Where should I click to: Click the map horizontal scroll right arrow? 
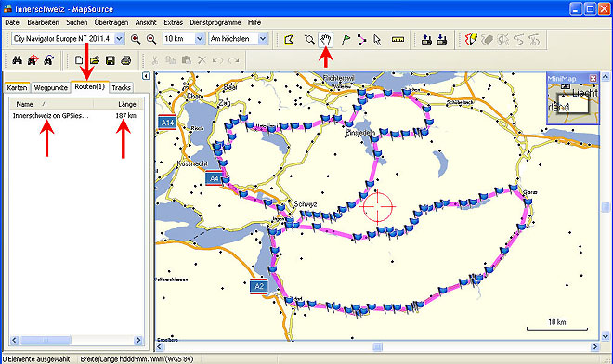595,346
